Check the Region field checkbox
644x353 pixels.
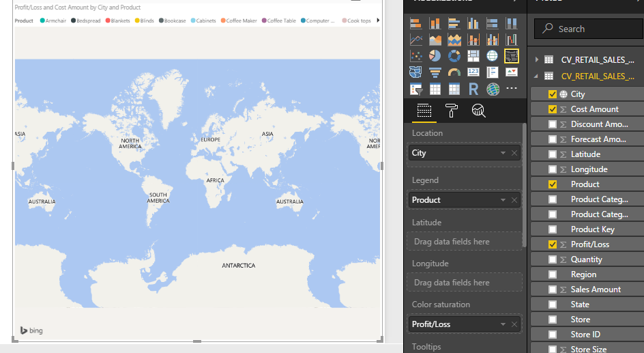click(x=553, y=274)
